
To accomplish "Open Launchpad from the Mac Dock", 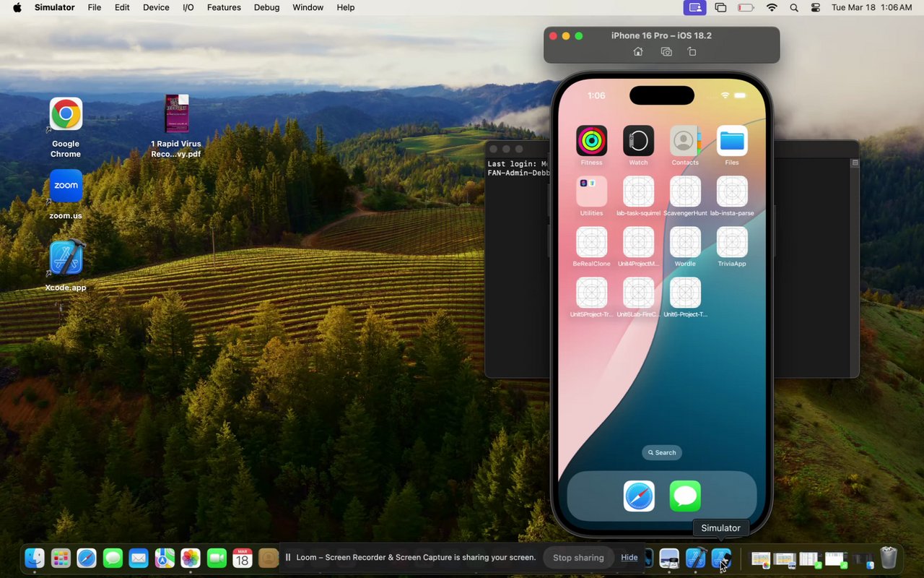I will coord(61,558).
